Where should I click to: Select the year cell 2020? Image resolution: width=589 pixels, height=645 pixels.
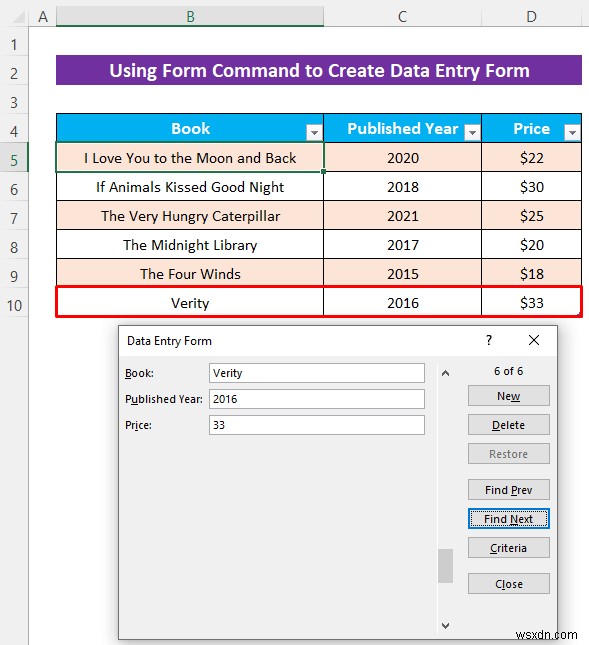403,158
